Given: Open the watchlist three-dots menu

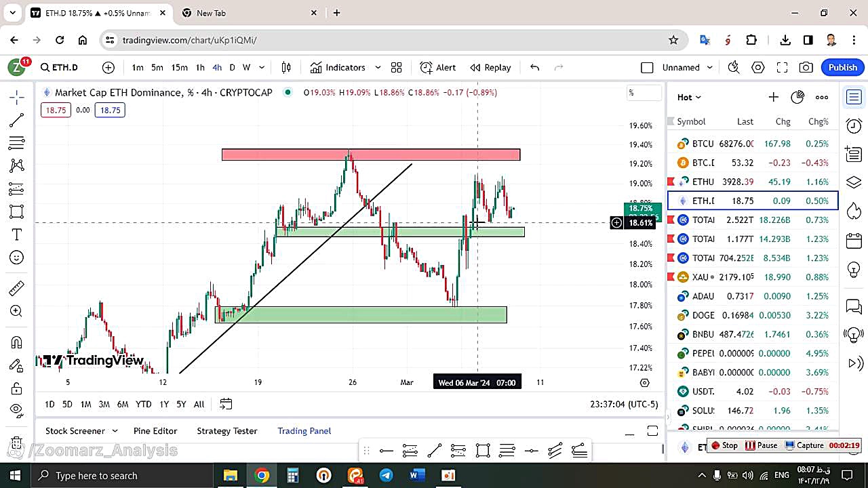Looking at the screenshot, I should pos(822,97).
